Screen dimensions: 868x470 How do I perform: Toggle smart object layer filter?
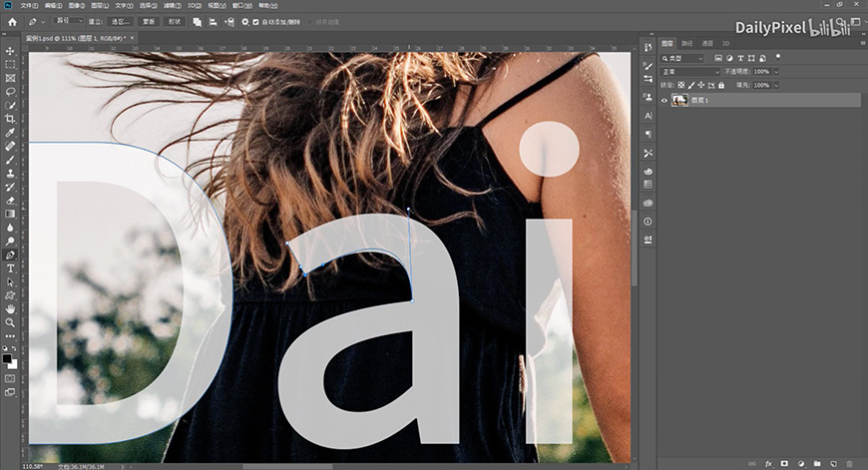pyautogui.click(x=762, y=58)
